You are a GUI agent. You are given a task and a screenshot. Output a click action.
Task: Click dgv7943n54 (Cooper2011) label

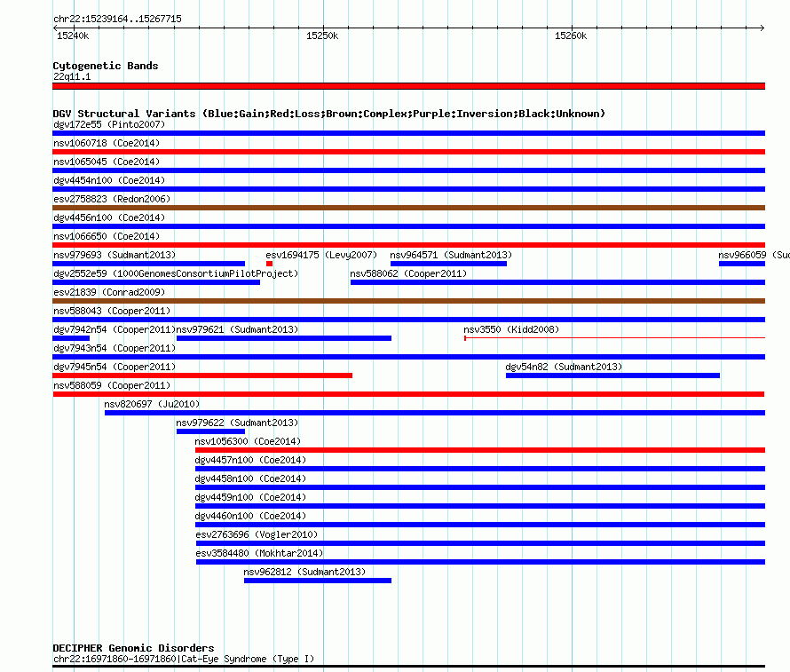(115, 348)
